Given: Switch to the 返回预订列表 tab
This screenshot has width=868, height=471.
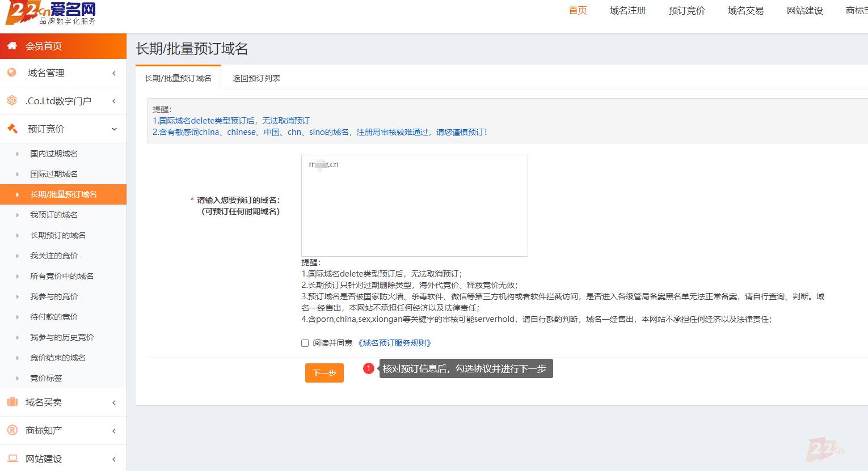Looking at the screenshot, I should 256,78.
